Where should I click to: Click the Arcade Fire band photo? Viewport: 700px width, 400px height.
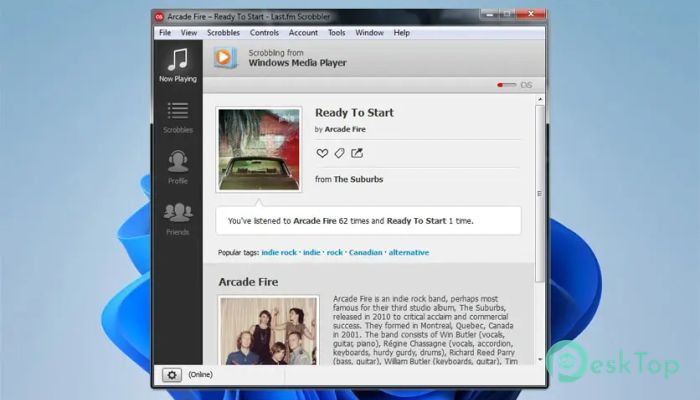[x=269, y=331]
